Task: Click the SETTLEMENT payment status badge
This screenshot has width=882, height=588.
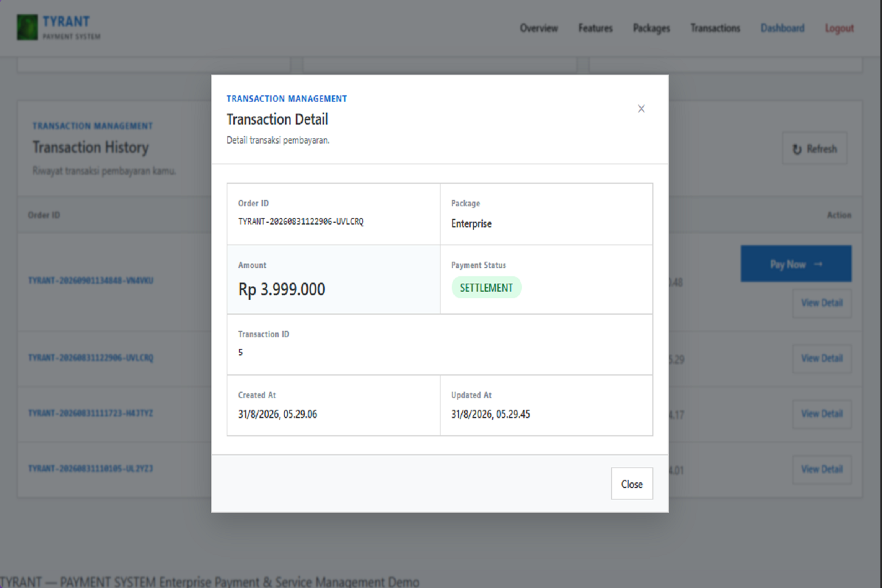Action: coord(486,288)
